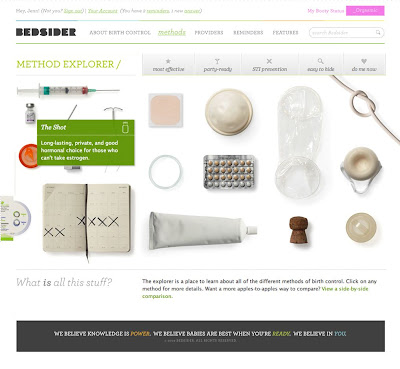The height and width of the screenshot is (369, 400).
Task: Select the 'party-ready' cocktail filter
Action: pyautogui.click(x=218, y=65)
